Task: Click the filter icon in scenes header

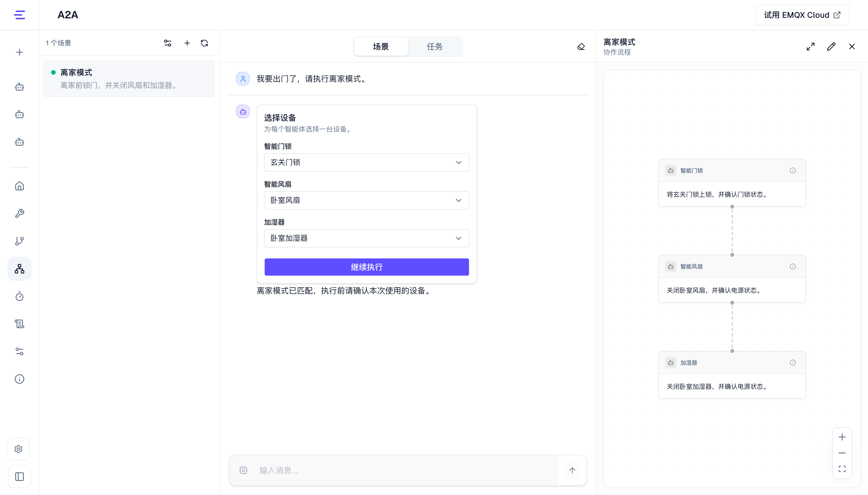Action: [168, 43]
